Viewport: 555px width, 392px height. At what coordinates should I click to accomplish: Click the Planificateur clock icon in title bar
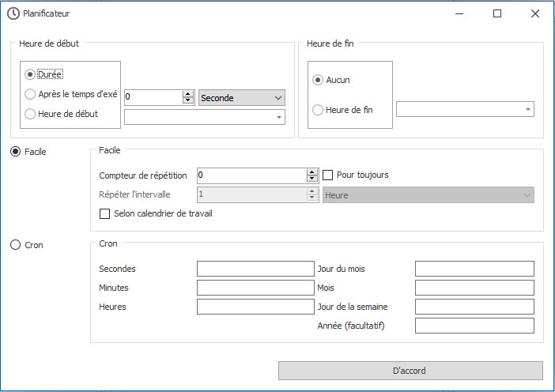13,13
